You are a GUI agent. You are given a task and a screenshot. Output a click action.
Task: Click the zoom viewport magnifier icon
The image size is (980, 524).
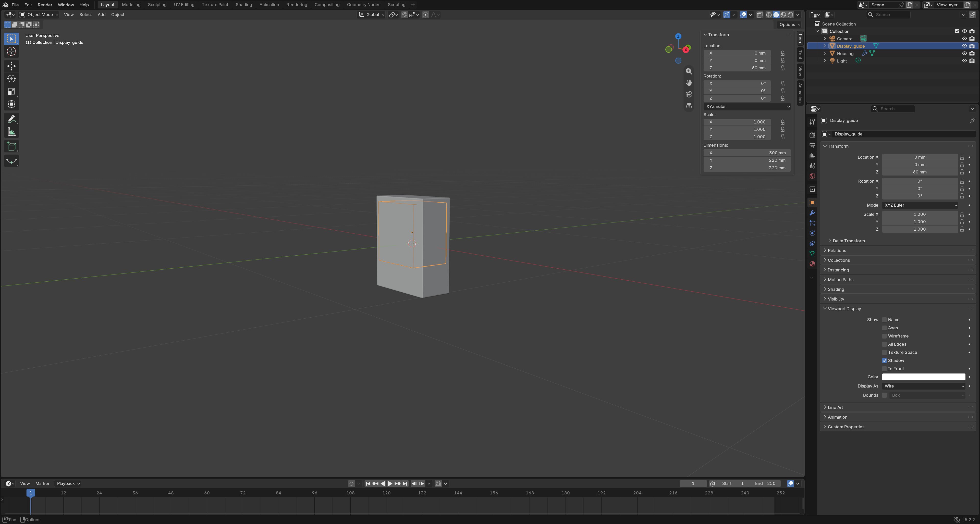689,71
